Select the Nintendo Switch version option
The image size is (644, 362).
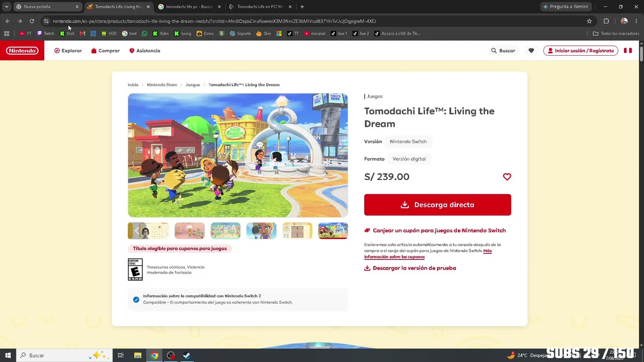409,142
